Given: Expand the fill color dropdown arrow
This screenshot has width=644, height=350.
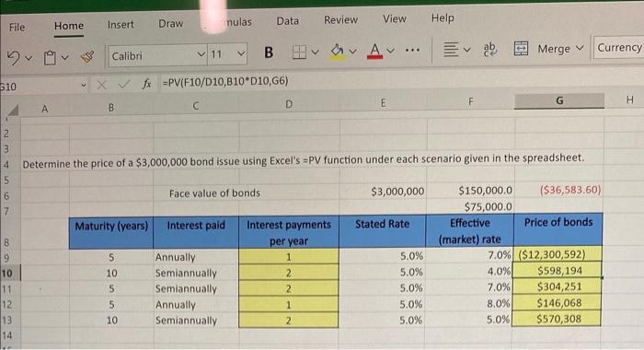Looking at the screenshot, I should click(x=352, y=51).
